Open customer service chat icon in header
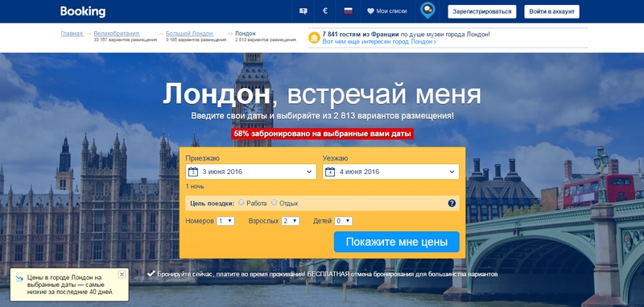Screen dimensions: 644x307 coord(303,11)
